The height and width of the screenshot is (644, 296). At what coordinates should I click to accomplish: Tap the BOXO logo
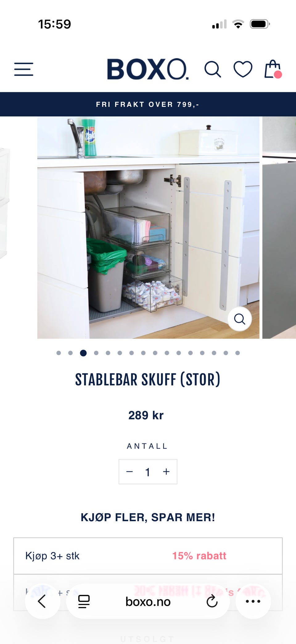point(148,69)
